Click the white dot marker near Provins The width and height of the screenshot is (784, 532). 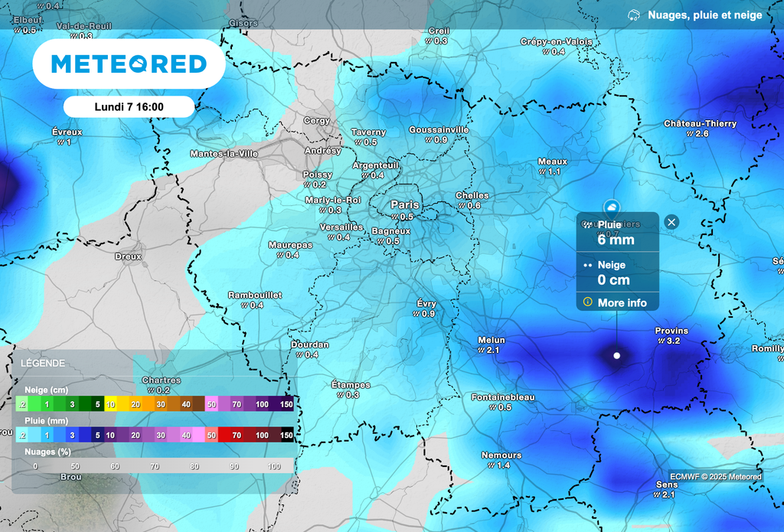coord(617,355)
